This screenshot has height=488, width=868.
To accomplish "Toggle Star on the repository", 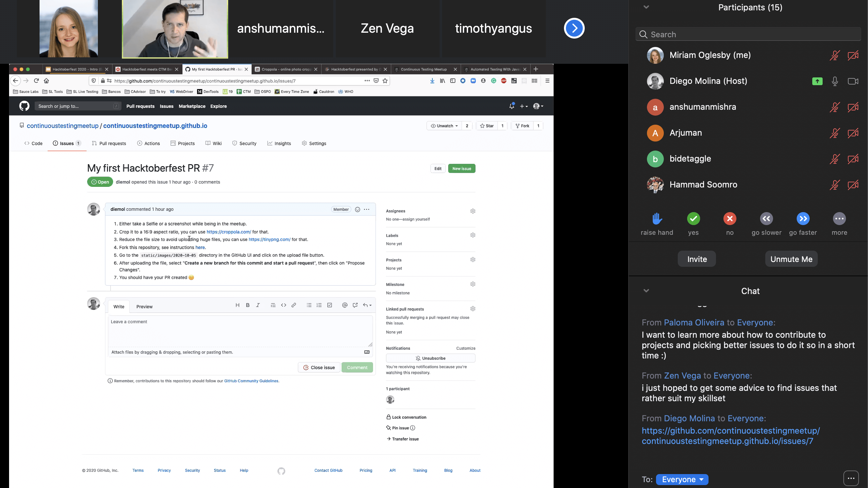I will click(x=487, y=126).
